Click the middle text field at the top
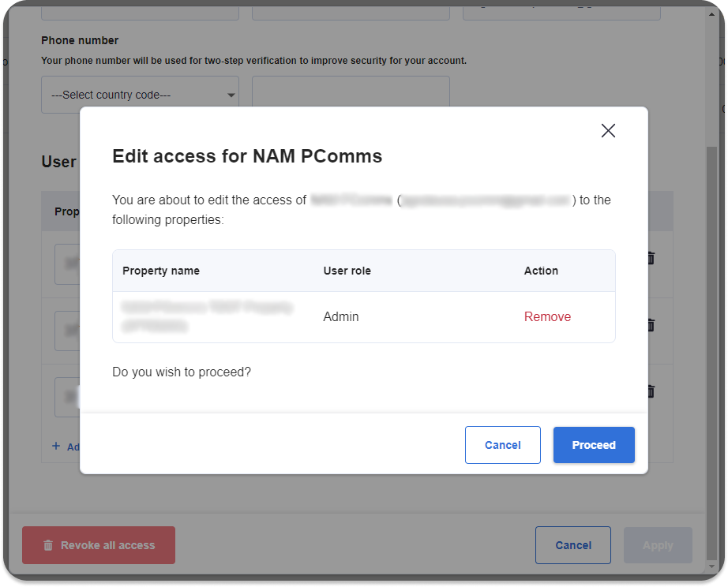 tap(351, 11)
